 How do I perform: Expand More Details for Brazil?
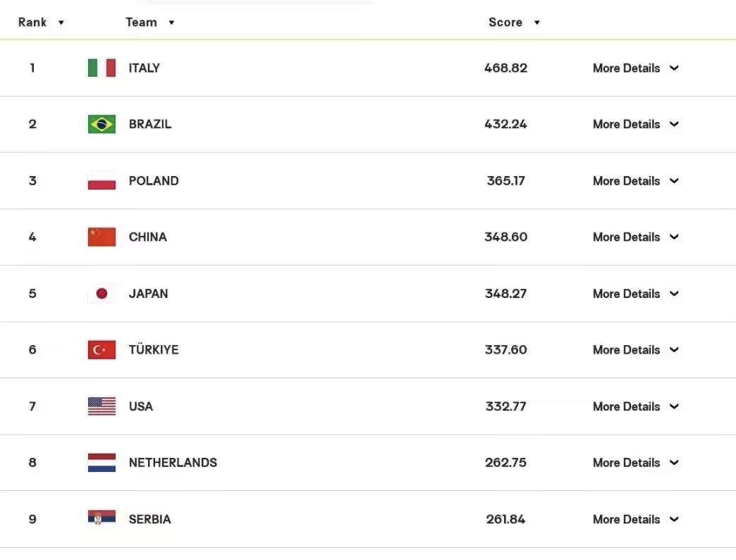636,124
